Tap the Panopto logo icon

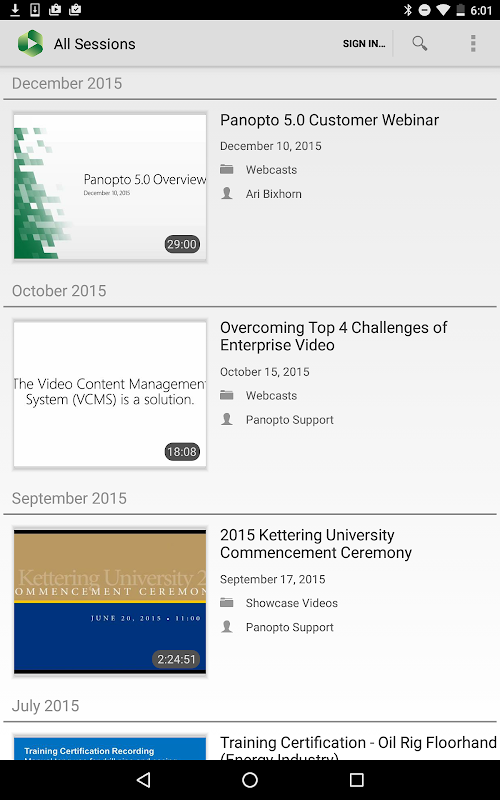coord(31,43)
